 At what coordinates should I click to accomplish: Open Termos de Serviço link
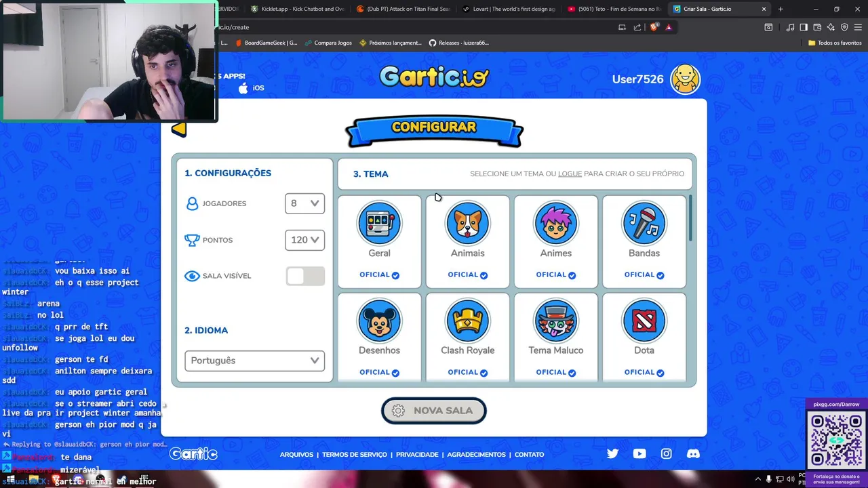click(355, 455)
